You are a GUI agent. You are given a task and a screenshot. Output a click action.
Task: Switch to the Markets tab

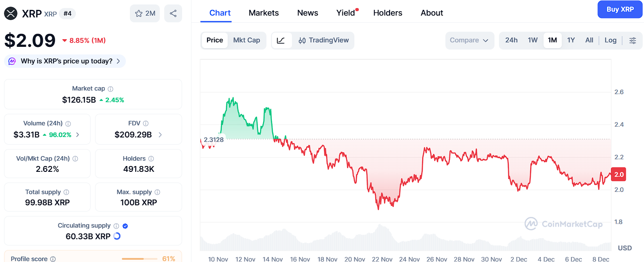point(263,13)
